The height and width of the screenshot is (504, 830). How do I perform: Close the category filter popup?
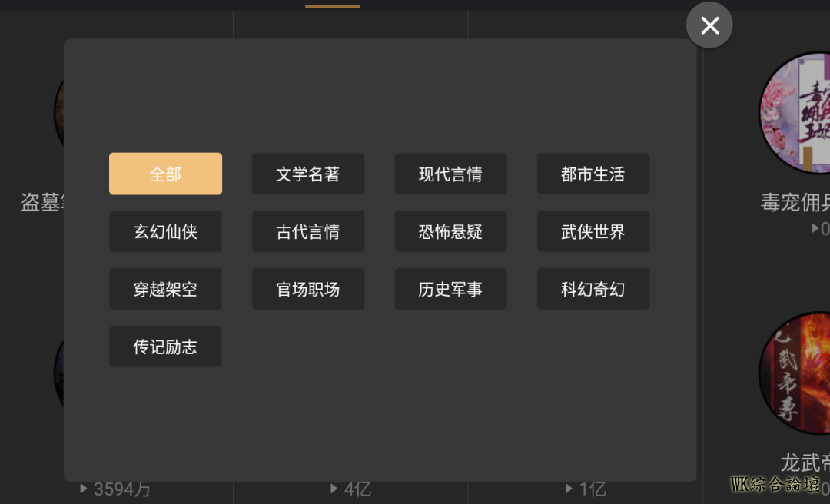coord(709,25)
